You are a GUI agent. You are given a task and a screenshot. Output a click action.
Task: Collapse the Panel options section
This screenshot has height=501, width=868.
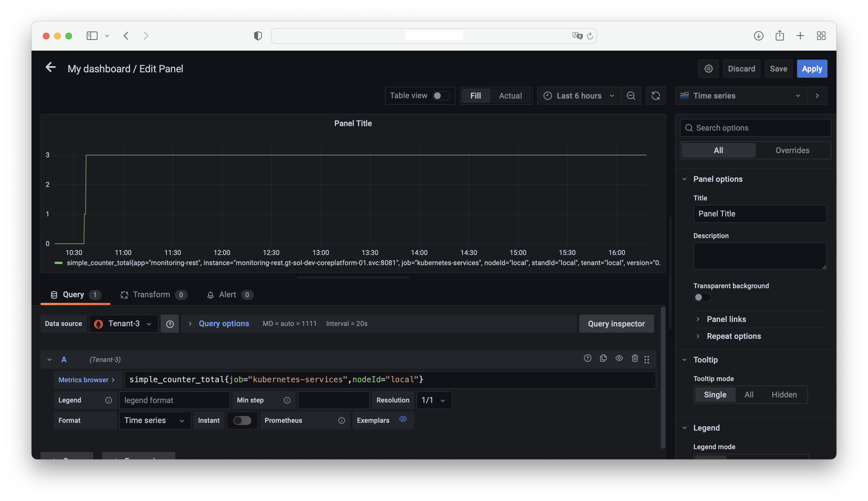[x=718, y=179]
